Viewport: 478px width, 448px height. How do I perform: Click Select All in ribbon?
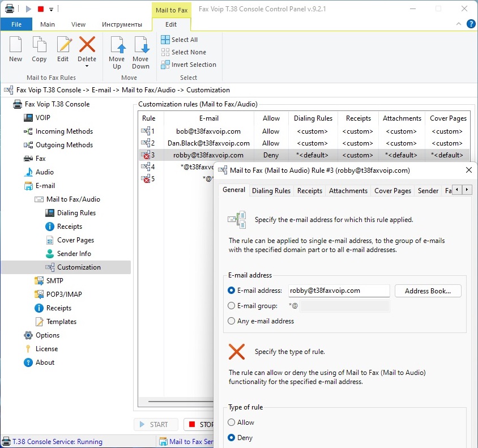pyautogui.click(x=179, y=40)
